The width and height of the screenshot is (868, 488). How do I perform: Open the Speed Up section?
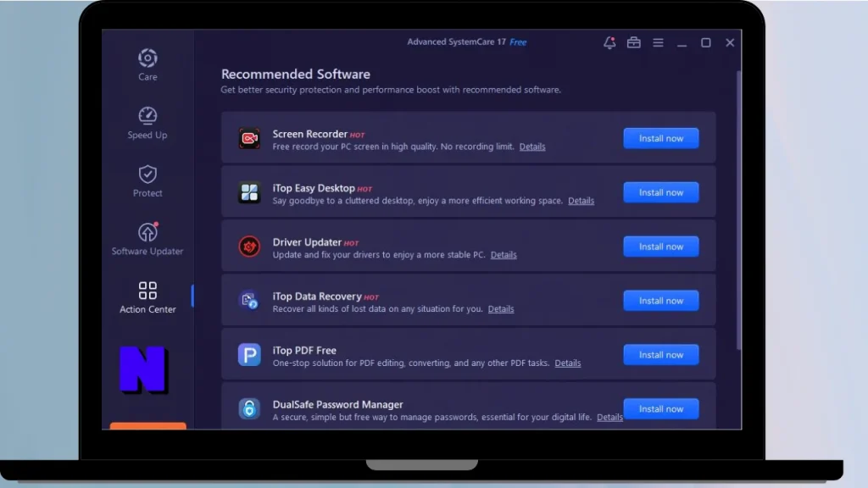point(147,123)
